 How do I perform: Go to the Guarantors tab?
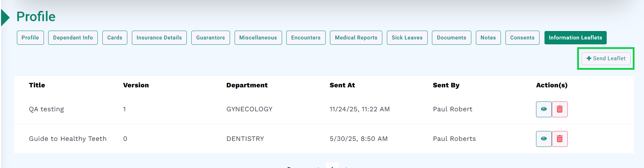click(210, 38)
